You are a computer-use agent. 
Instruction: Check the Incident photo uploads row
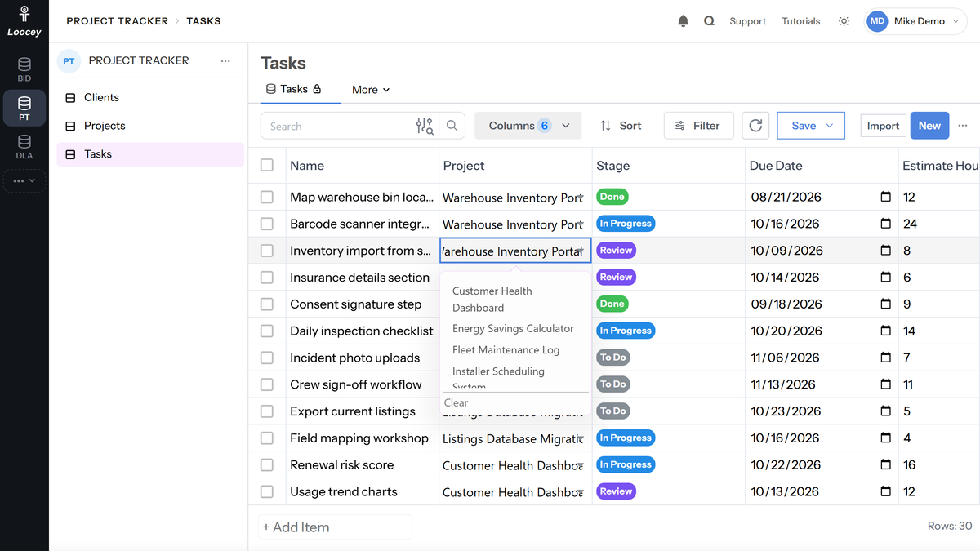click(x=267, y=358)
